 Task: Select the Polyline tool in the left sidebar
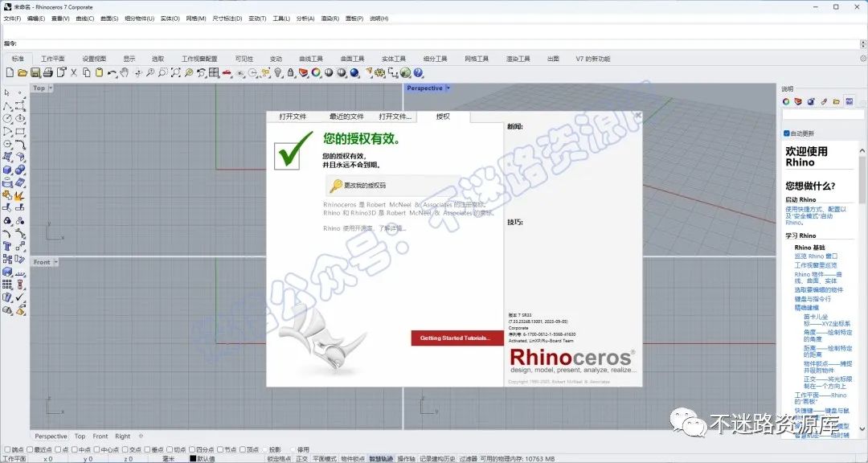tap(7, 106)
